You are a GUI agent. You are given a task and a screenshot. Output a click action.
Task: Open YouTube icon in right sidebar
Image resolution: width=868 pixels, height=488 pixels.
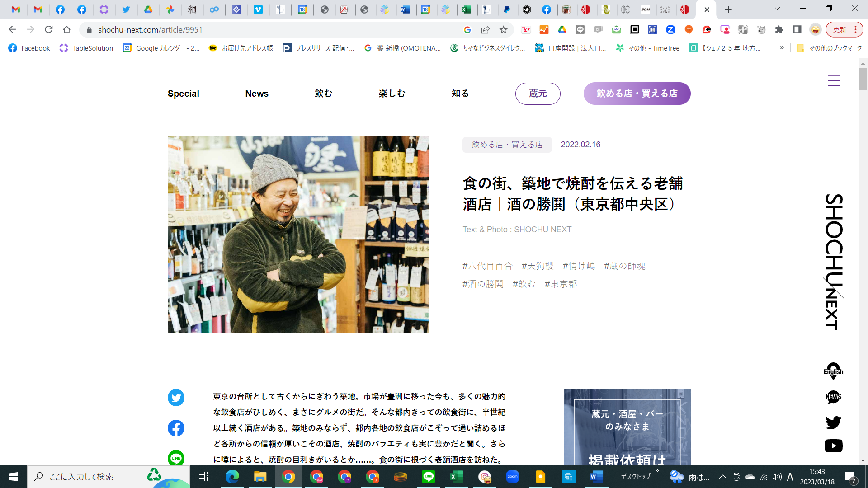(x=833, y=446)
